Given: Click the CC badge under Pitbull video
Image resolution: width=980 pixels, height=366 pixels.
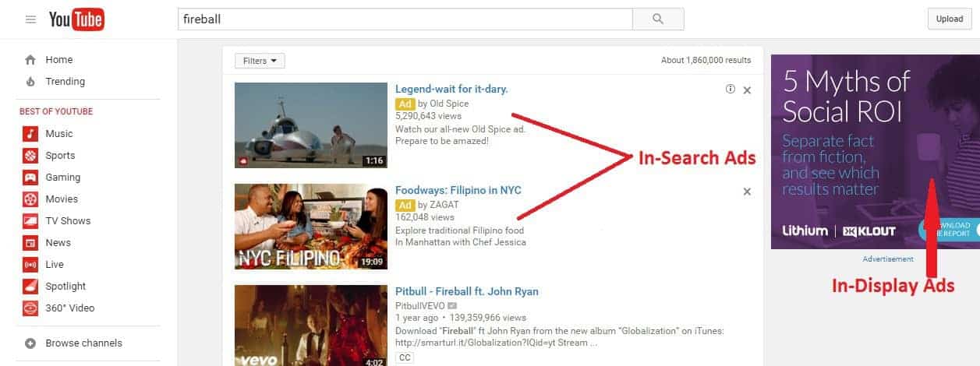Looking at the screenshot, I should tap(405, 357).
